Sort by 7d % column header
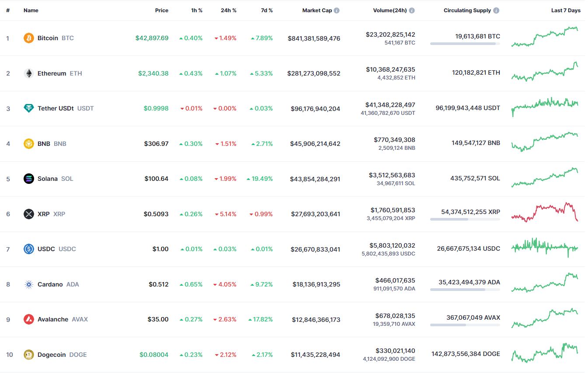This screenshot has height=373, width=588. [x=266, y=10]
